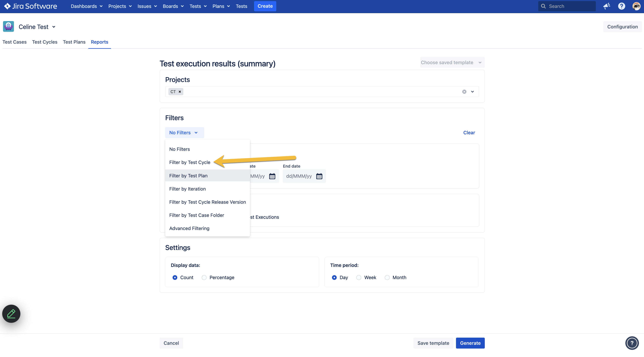644x357 pixels.
Task: Click the green pencil edit floating button
Action: coord(11,314)
